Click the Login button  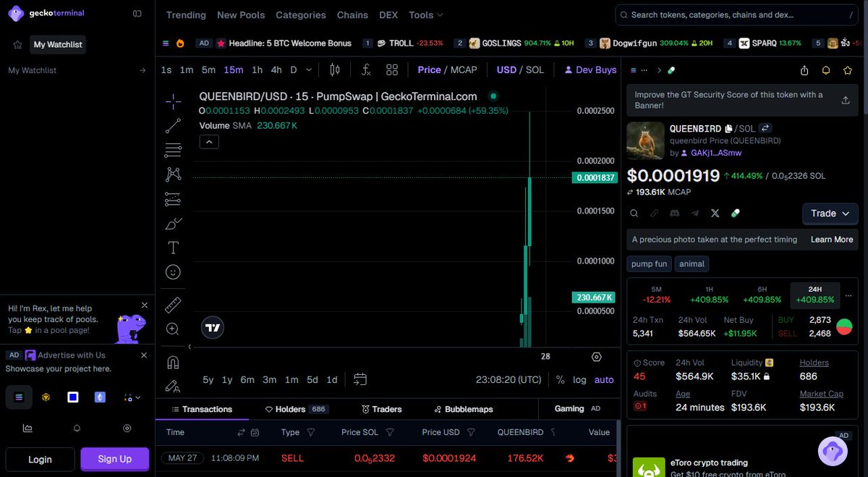(40, 459)
